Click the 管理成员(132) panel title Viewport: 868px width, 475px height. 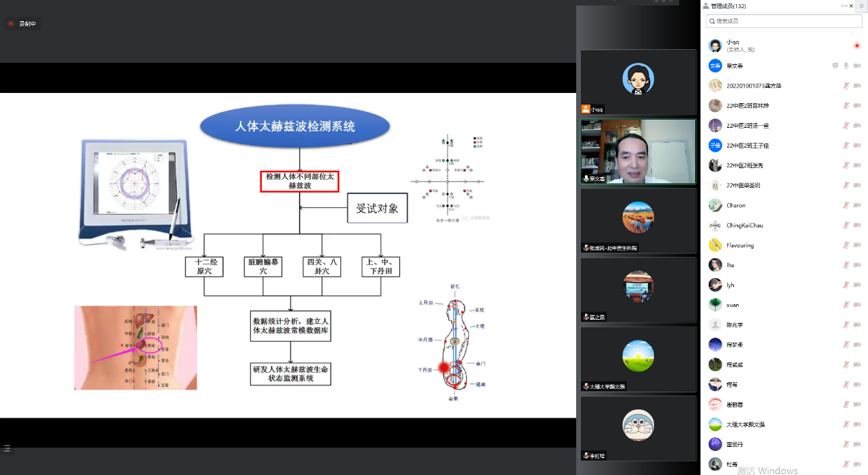click(728, 6)
